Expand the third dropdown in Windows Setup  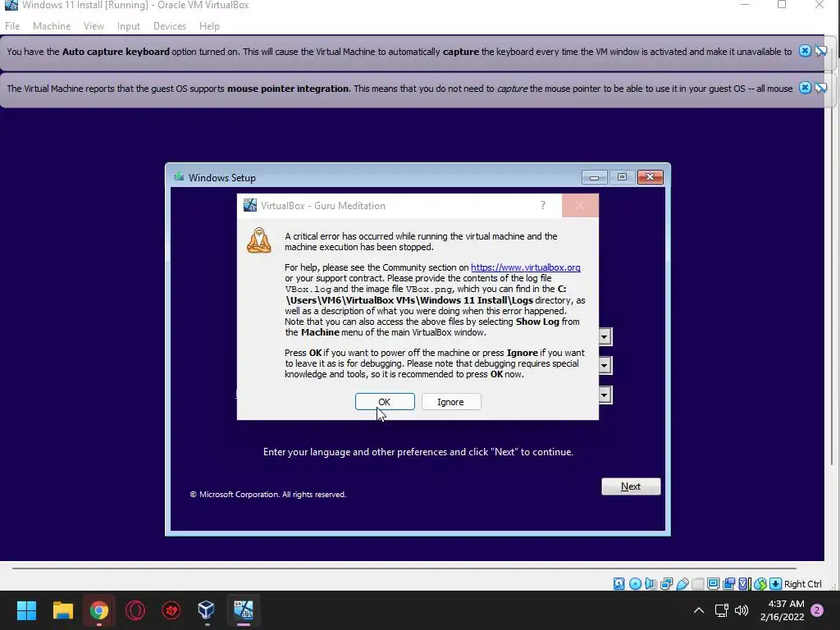click(605, 395)
